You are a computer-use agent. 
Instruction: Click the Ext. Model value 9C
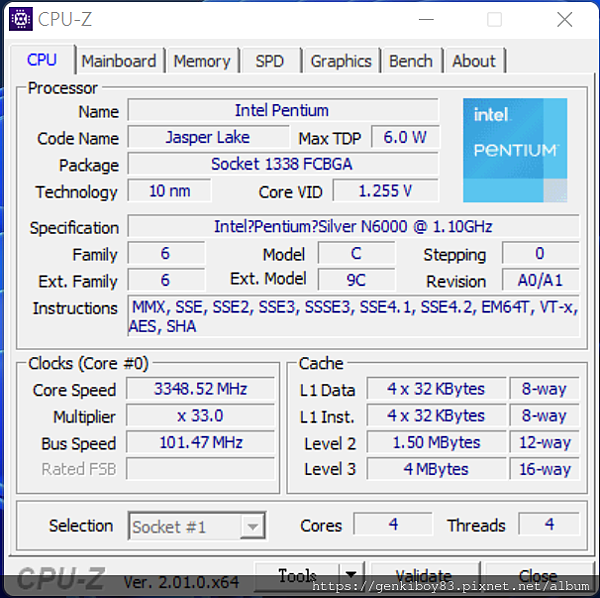(x=357, y=280)
